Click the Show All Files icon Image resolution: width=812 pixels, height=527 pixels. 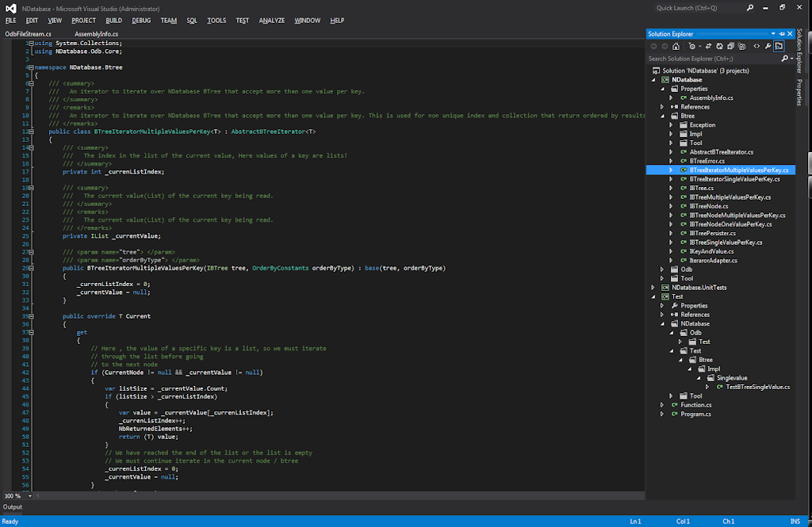[x=730, y=46]
